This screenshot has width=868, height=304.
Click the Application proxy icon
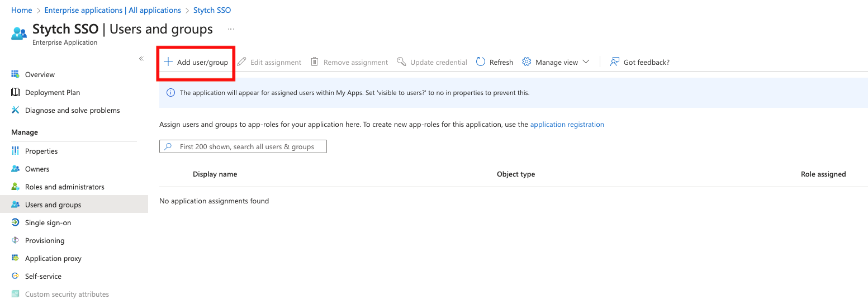[x=16, y=258]
